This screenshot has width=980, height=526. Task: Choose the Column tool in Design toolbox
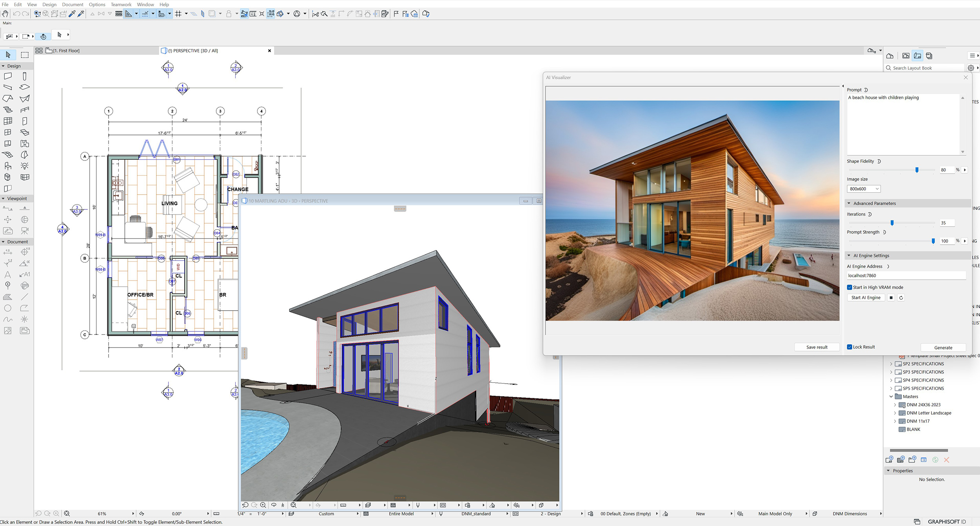(25, 76)
